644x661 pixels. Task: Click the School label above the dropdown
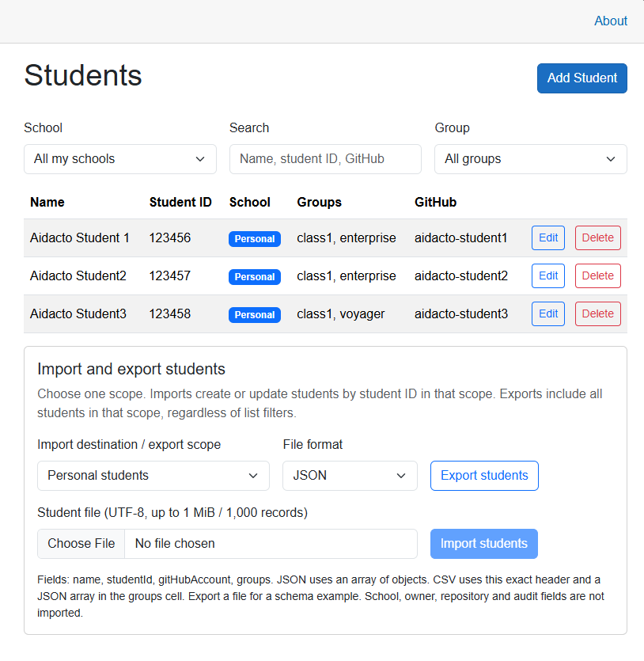pyautogui.click(x=43, y=127)
